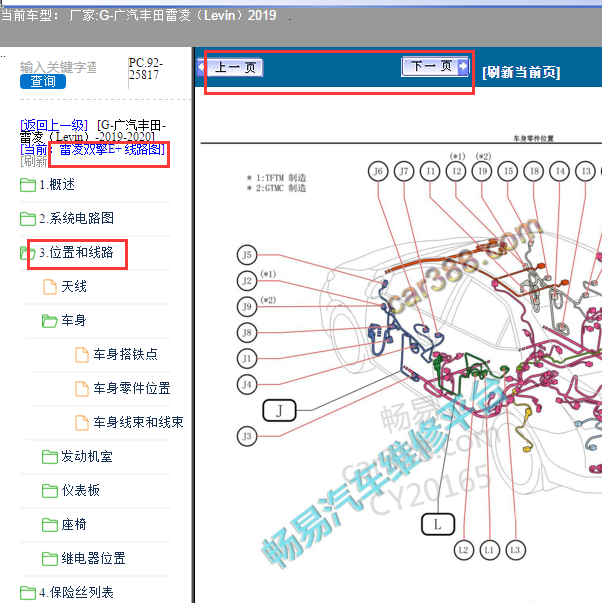This screenshot has width=602, height=603.
Task: Open the current 雷凌双擎E+ 线路图 link
Action: click(112, 149)
